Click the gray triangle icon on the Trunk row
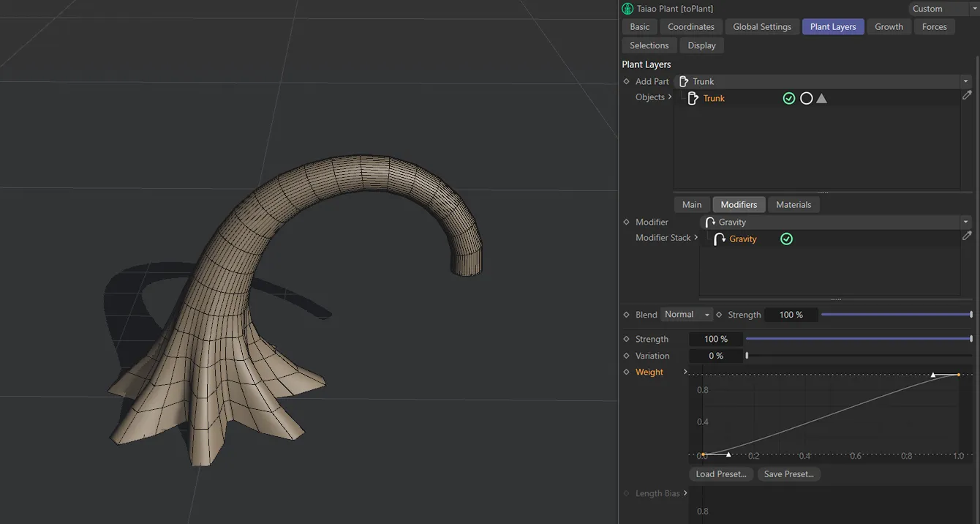 tap(821, 97)
